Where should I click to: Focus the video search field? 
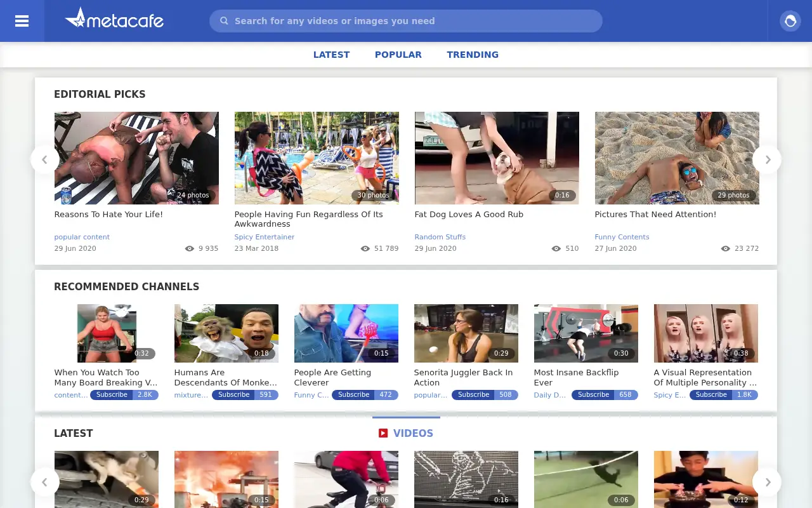(x=406, y=21)
